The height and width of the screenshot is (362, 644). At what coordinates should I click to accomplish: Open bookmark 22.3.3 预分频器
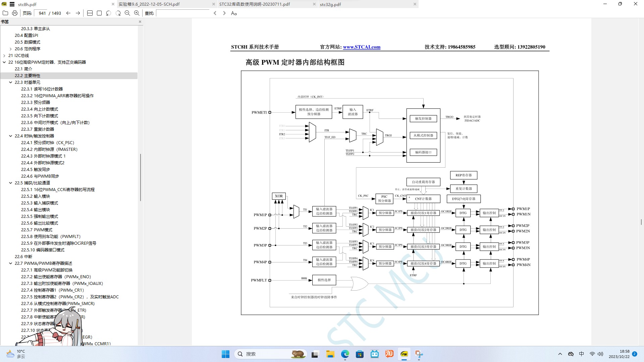coord(36,103)
